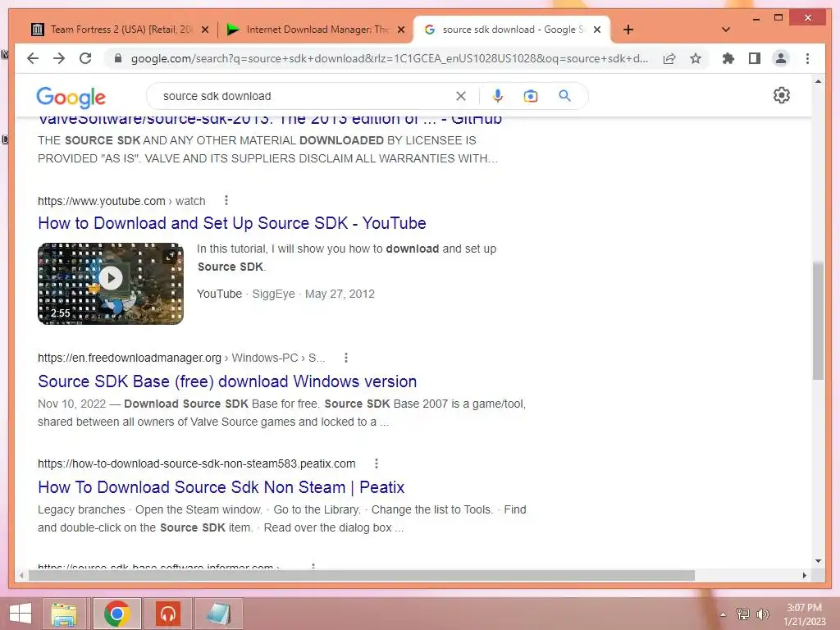Open a new browser tab
Screen dimensions: 840x630
(628, 30)
